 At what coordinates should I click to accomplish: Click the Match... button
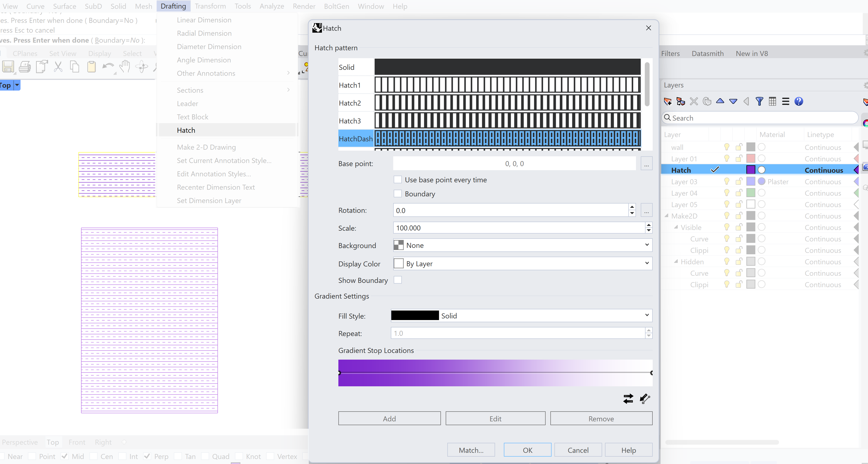(471, 450)
